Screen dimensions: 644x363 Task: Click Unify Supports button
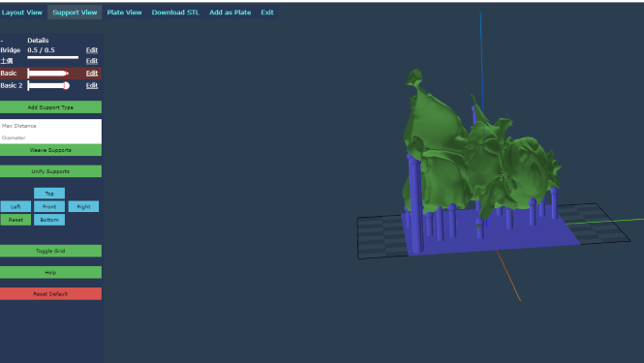pos(51,171)
